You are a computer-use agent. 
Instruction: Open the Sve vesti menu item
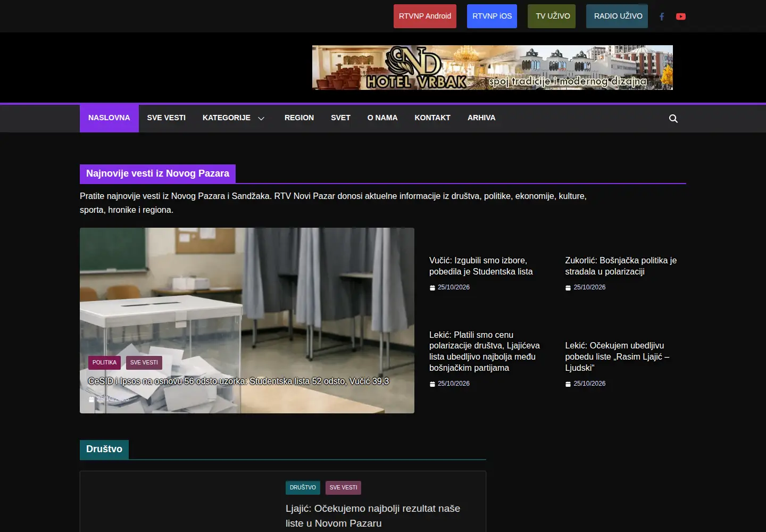click(166, 118)
